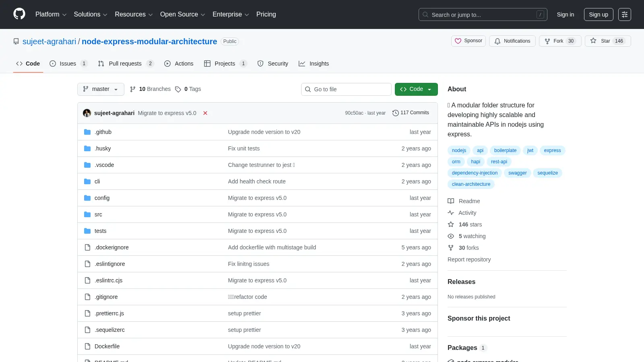Switch to the Insights tab
Screen dimensions: 644x362
(314, 64)
